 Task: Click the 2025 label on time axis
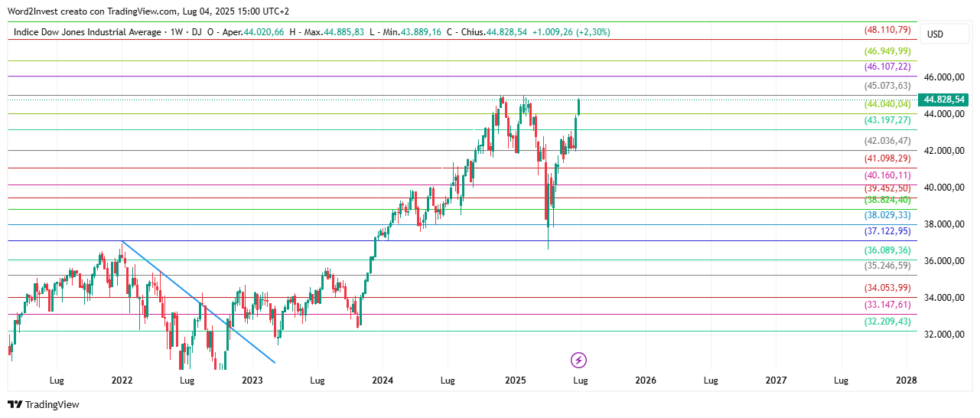pyautogui.click(x=515, y=380)
